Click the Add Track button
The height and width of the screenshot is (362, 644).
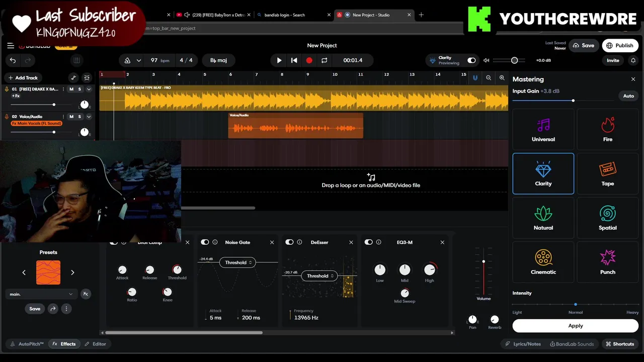tap(23, 78)
